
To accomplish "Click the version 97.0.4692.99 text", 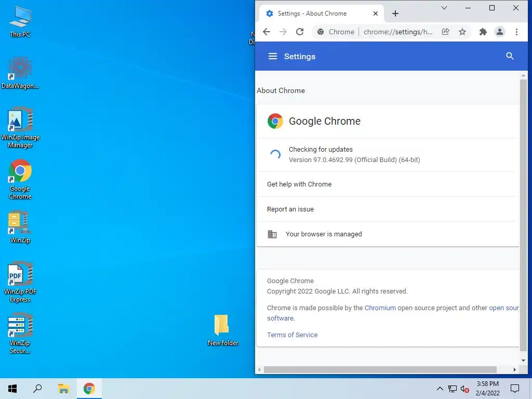I will tap(354, 160).
